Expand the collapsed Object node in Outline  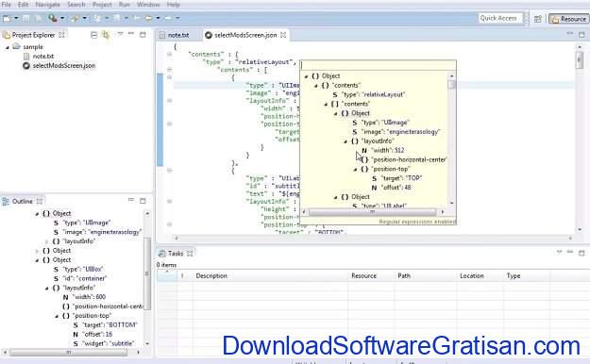pos(37,251)
